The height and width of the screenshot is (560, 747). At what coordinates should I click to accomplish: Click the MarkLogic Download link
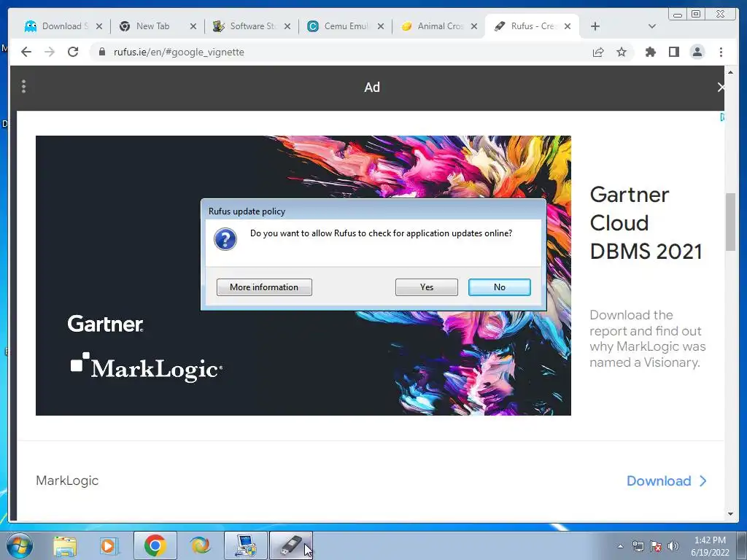[666, 481]
